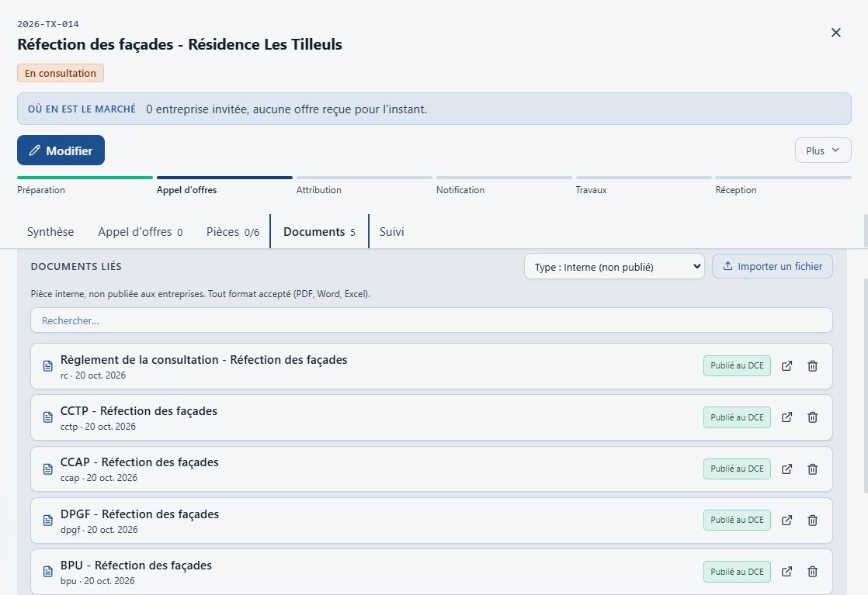This screenshot has width=868, height=595.
Task: Click the Modifier button
Action: (61, 150)
